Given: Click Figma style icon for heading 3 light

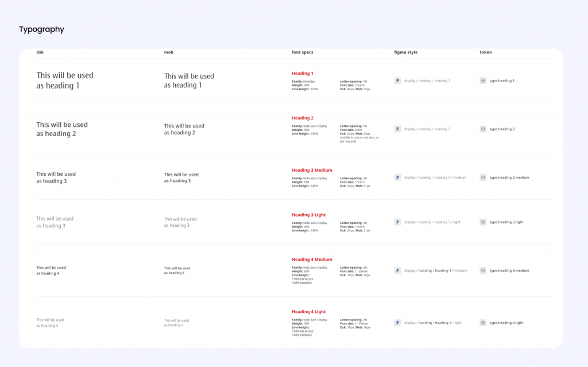Looking at the screenshot, I should pos(397,222).
